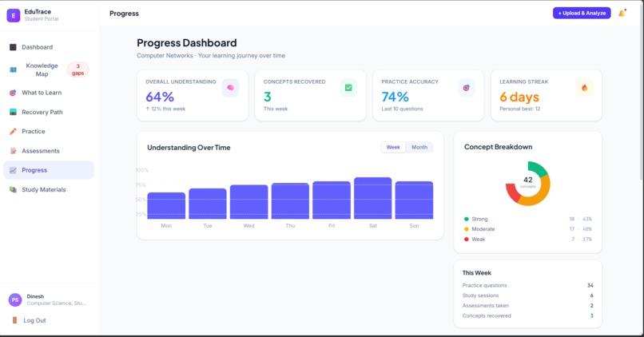This screenshot has width=644, height=337.
Task: Click the flame icon in Learning Streak
Action: pyautogui.click(x=584, y=88)
